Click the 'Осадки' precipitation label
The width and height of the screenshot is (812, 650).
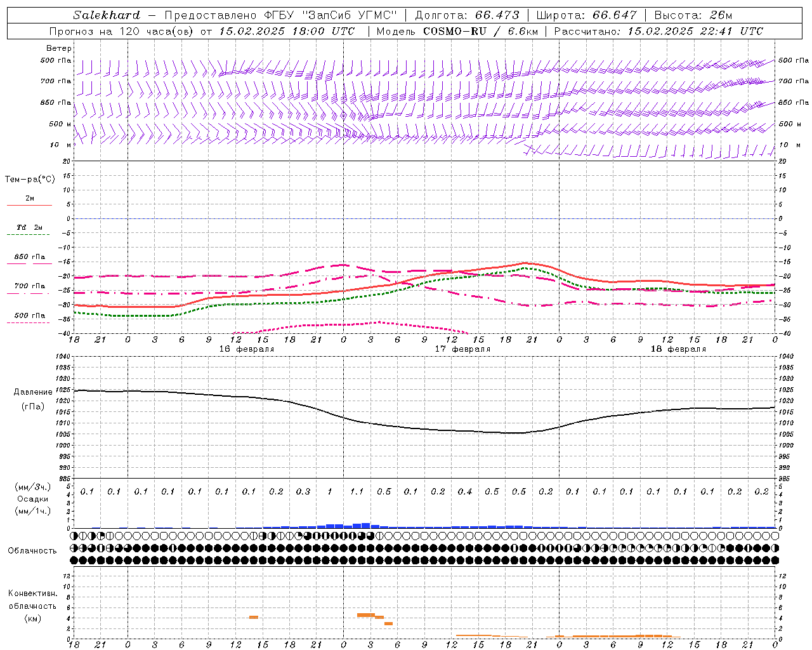click(x=33, y=499)
